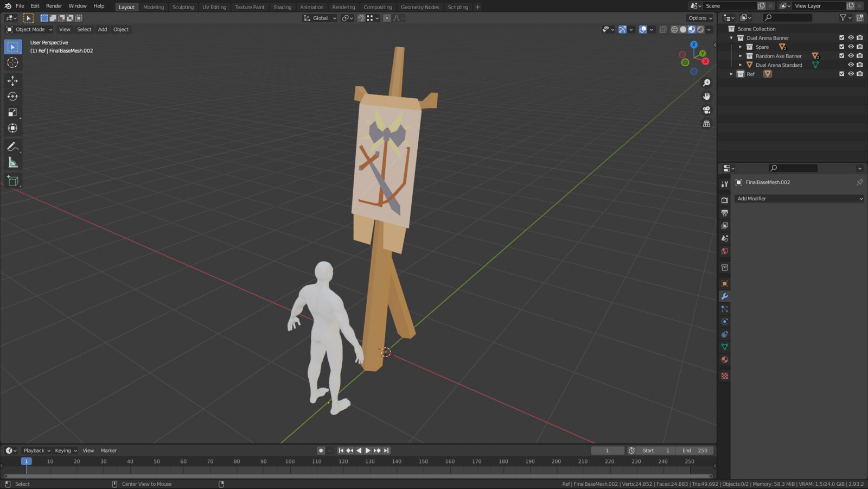Viewport: 868px width, 489px height.
Task: Click the Zoom view magnifier icon
Action: [706, 82]
